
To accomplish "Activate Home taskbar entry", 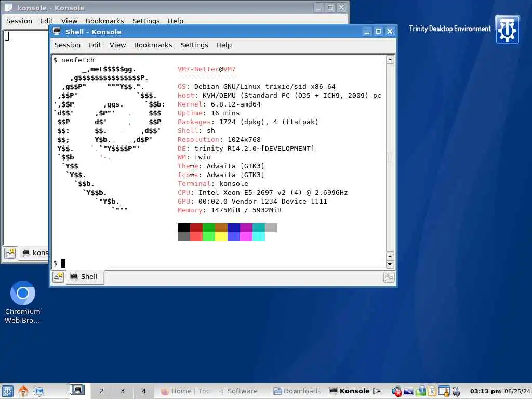I will 186,391.
